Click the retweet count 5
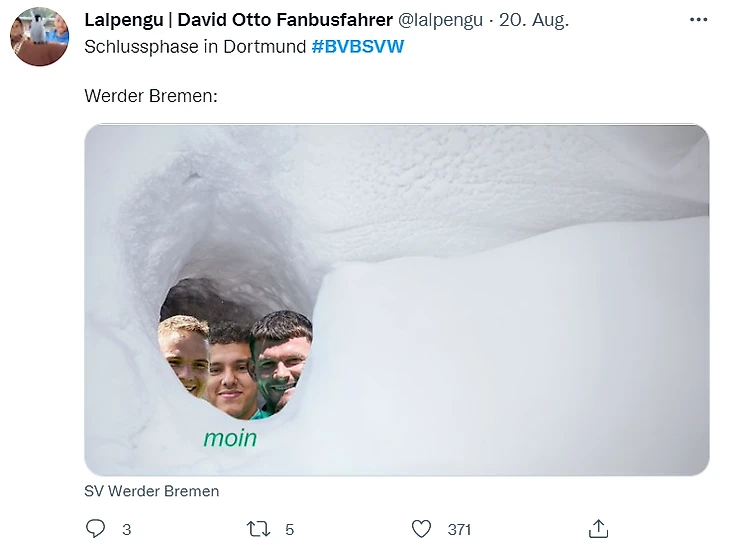 point(289,530)
